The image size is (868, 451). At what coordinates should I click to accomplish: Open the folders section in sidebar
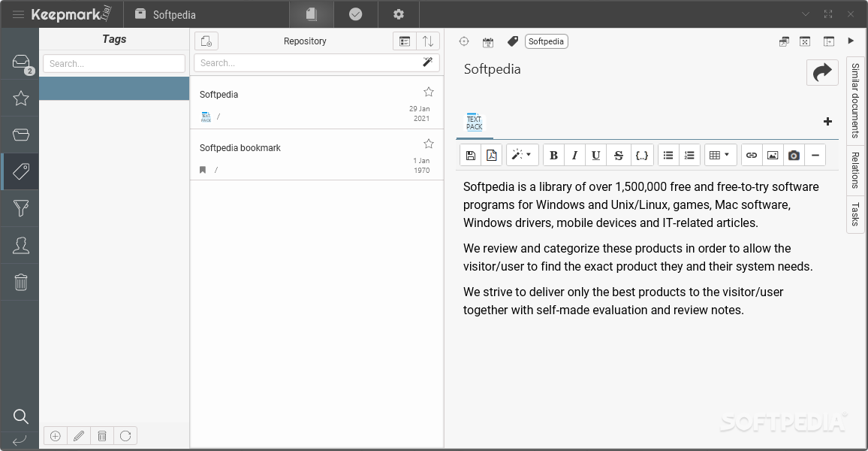tap(21, 135)
